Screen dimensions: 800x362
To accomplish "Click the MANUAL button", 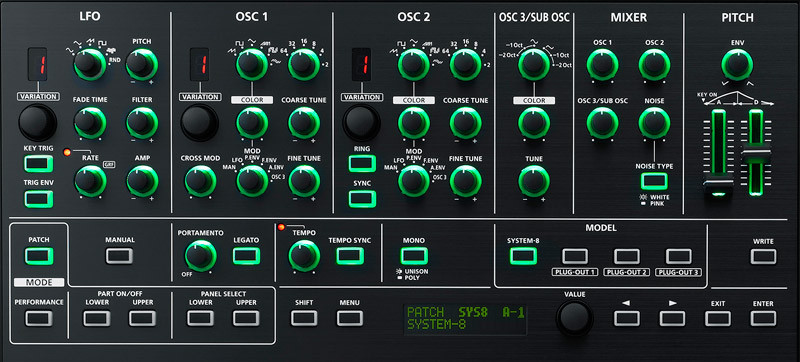I will tap(119, 255).
